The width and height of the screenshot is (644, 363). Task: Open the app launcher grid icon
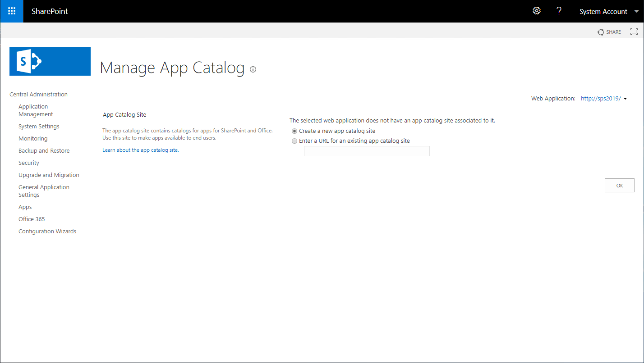tap(11, 11)
